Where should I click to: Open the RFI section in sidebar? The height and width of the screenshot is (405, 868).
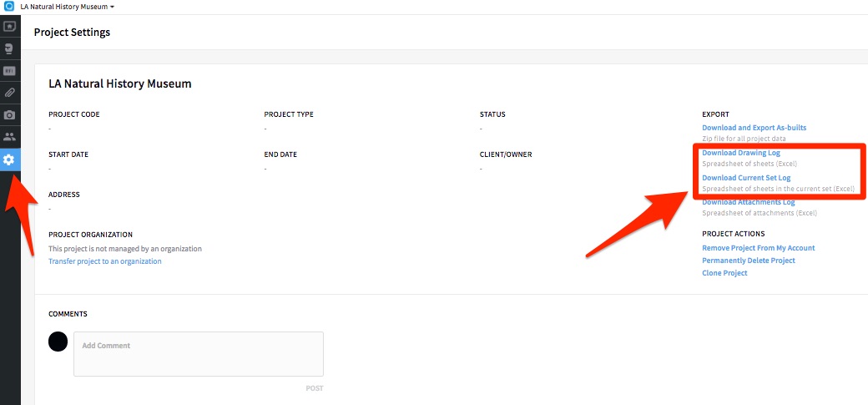click(9, 71)
